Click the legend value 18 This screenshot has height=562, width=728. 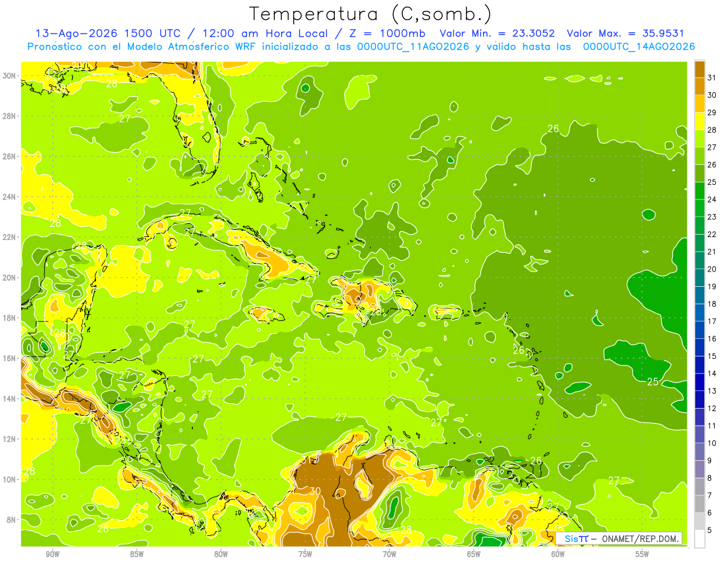tap(712, 304)
